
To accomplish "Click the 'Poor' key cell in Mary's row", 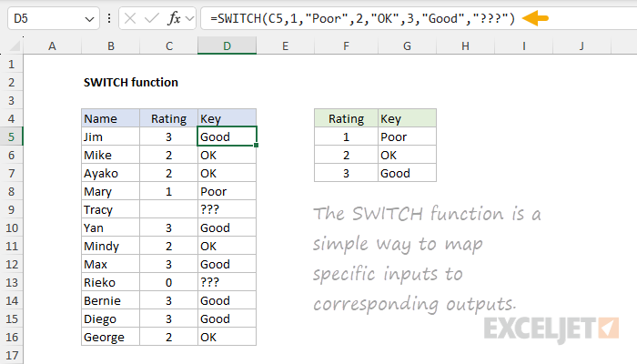I will click(x=227, y=191).
